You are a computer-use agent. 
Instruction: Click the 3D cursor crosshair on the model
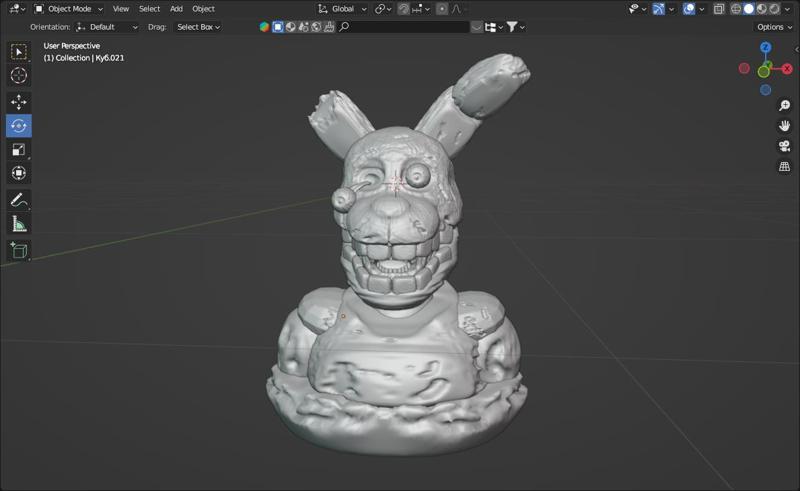(395, 183)
